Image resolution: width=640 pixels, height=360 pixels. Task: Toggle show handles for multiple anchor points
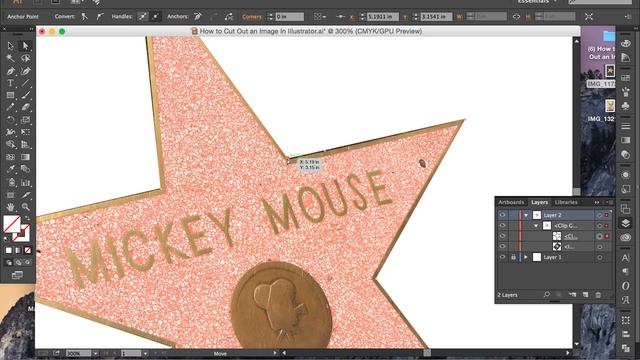142,17
